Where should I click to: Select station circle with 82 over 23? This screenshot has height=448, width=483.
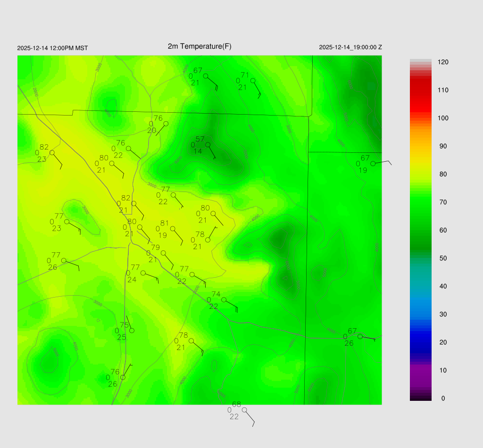point(52,152)
